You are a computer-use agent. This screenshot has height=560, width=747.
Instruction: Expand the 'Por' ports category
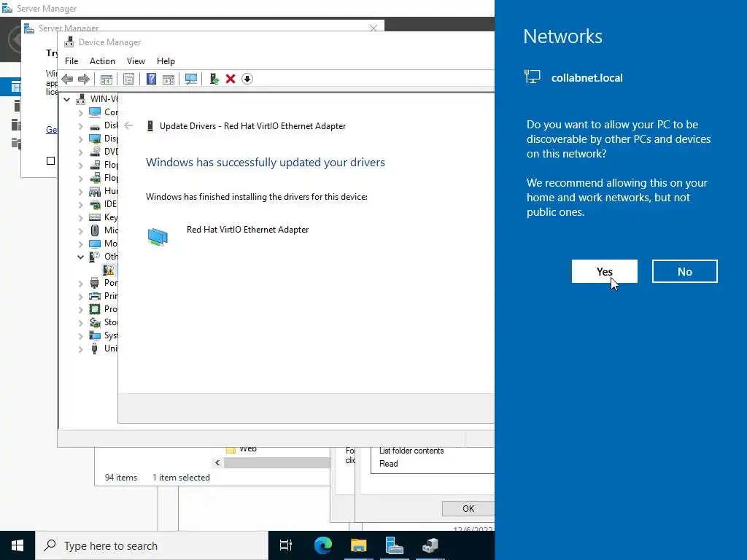[80, 284]
